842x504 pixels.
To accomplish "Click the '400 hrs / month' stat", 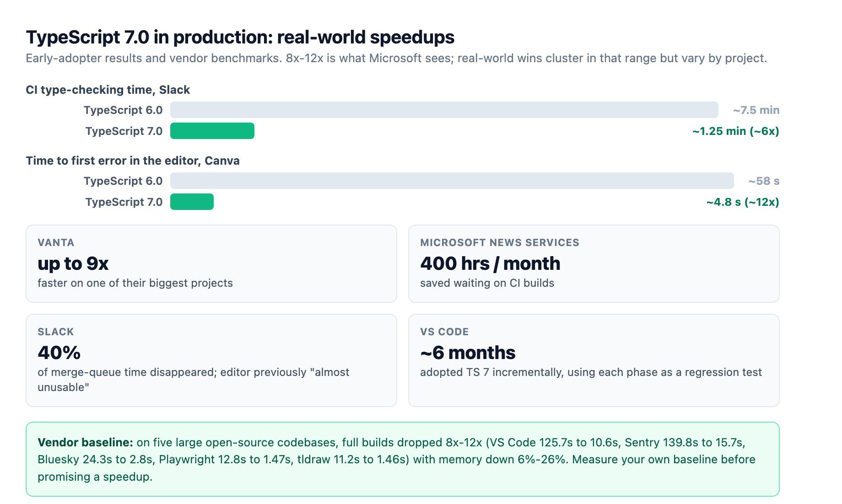I will click(x=490, y=263).
